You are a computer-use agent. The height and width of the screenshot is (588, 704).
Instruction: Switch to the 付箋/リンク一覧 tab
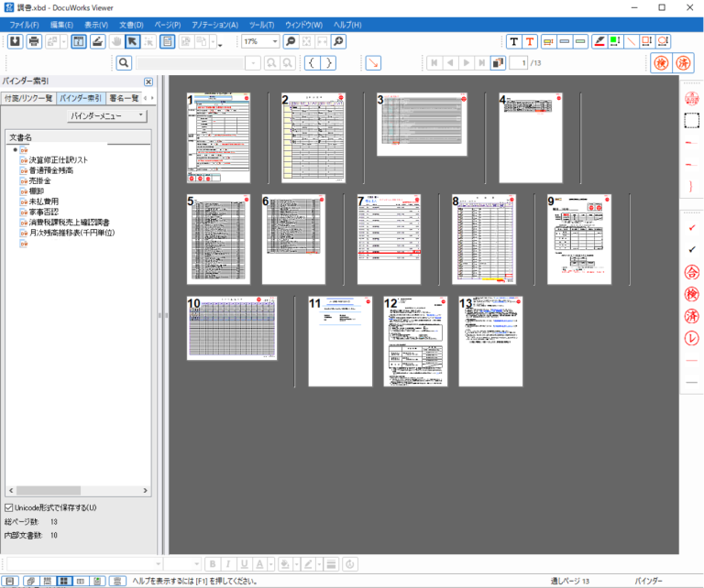click(x=27, y=97)
